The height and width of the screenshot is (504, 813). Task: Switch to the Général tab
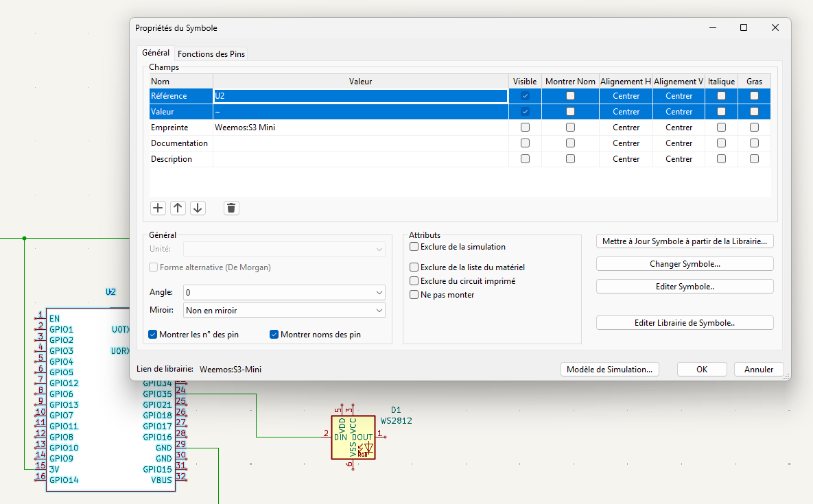[x=156, y=53]
